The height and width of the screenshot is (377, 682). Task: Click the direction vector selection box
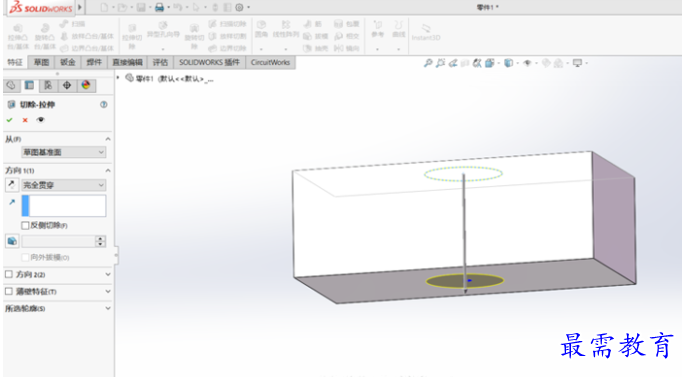tap(64, 206)
